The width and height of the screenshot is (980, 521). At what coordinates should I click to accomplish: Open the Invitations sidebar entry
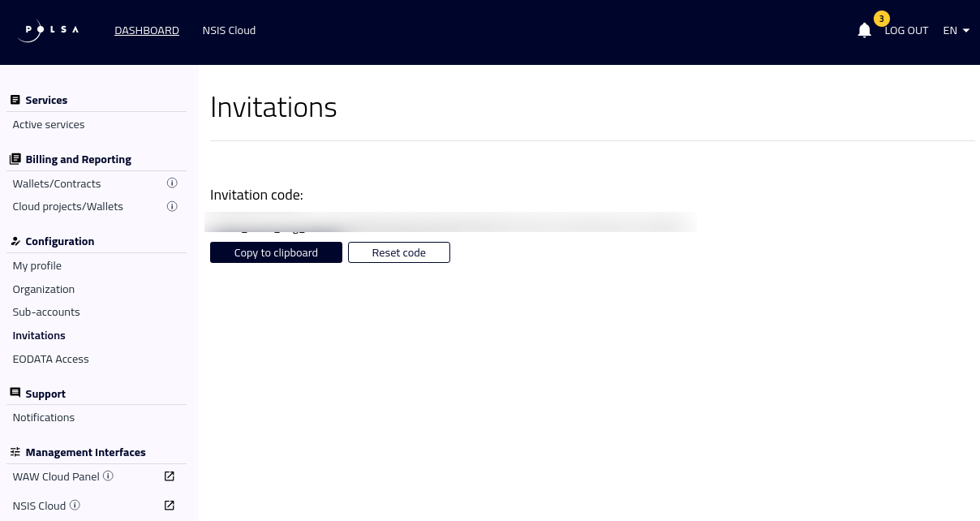(39, 335)
